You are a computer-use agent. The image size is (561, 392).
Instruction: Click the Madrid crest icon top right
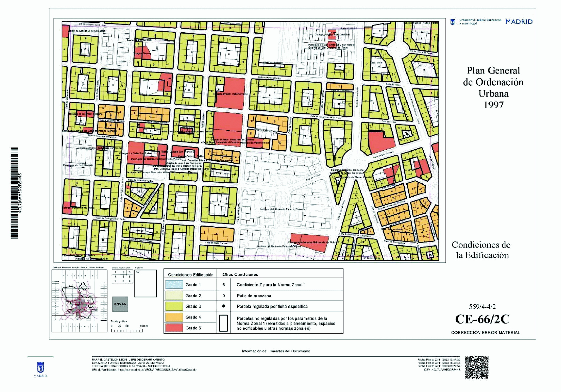453,22
